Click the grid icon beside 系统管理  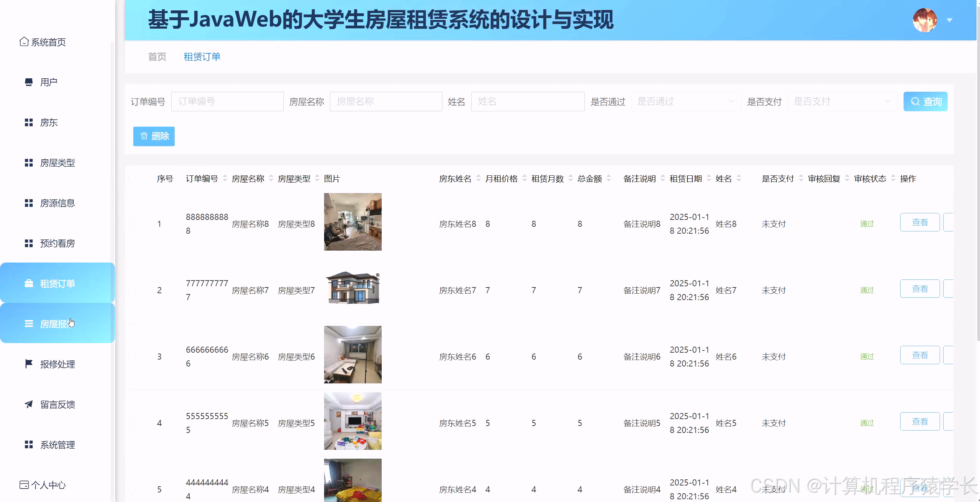tap(29, 444)
